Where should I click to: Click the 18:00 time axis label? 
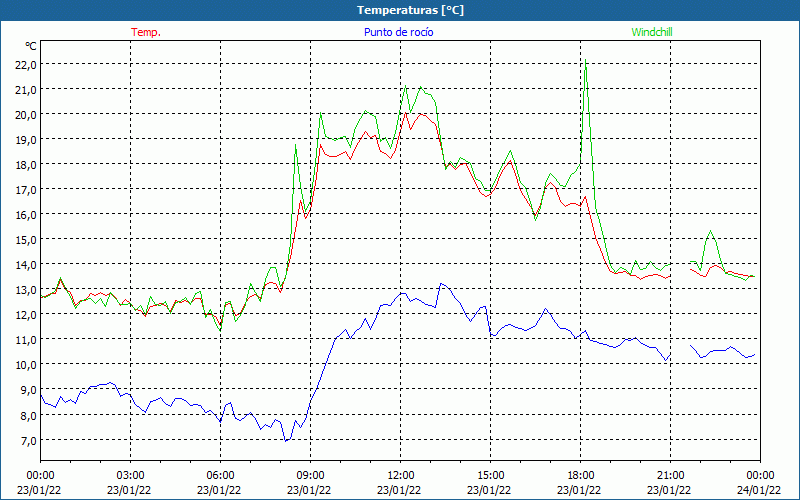coord(581,475)
